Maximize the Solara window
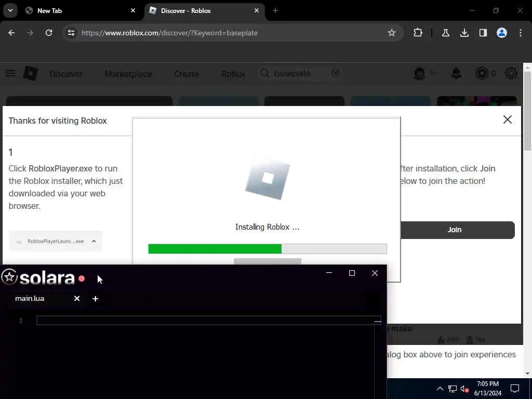The height and width of the screenshot is (399, 532). click(352, 273)
